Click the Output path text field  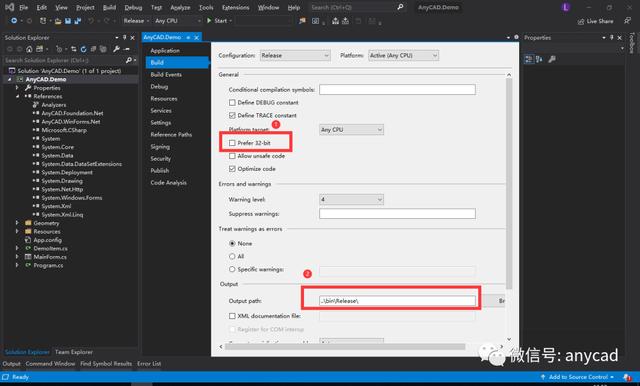[x=397, y=301]
